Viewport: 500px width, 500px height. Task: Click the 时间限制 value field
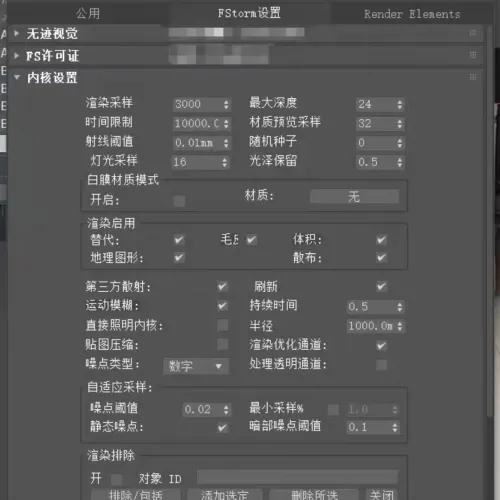(198, 124)
